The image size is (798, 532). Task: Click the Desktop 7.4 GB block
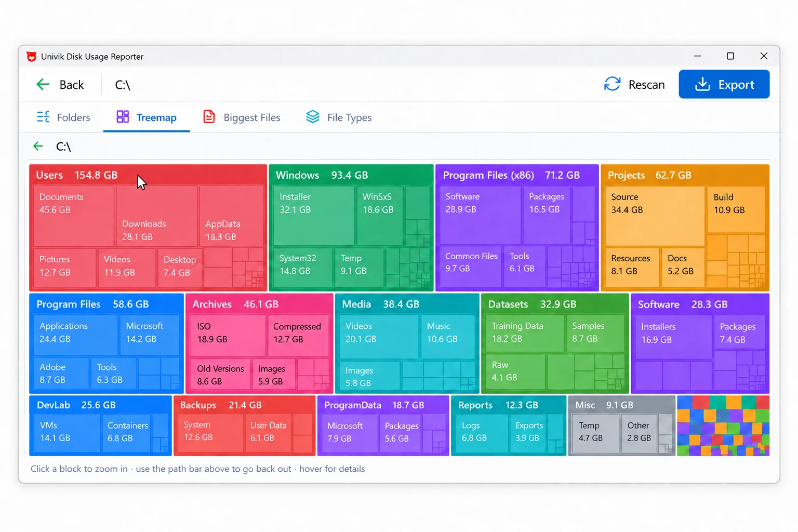coord(180,267)
